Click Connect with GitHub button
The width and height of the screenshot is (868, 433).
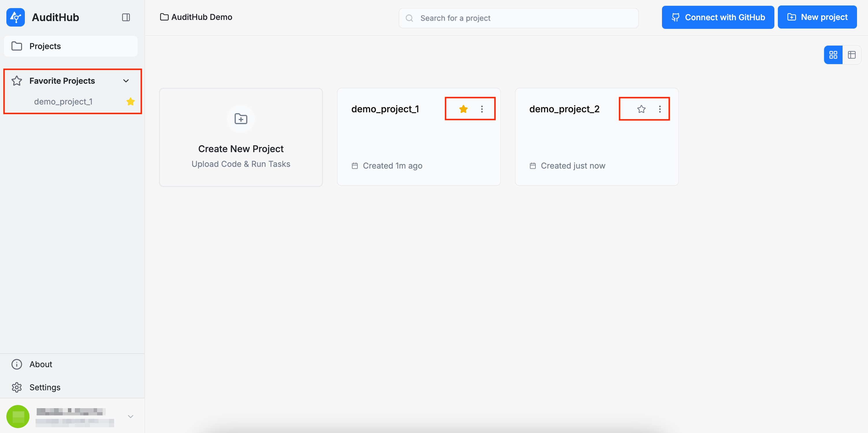(x=718, y=17)
